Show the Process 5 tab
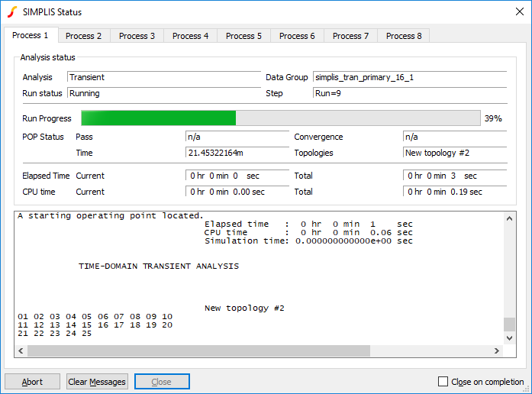532x394 pixels. (243, 36)
